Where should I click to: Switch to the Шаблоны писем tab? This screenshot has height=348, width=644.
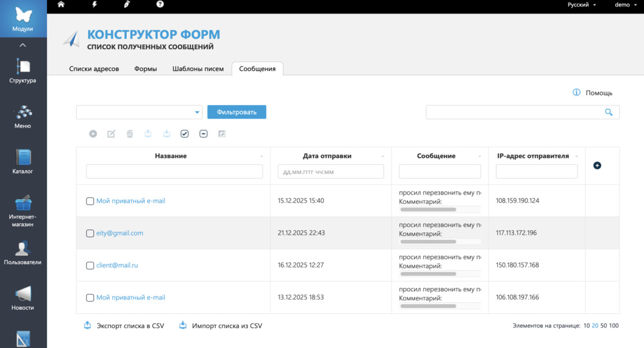pyautogui.click(x=198, y=68)
